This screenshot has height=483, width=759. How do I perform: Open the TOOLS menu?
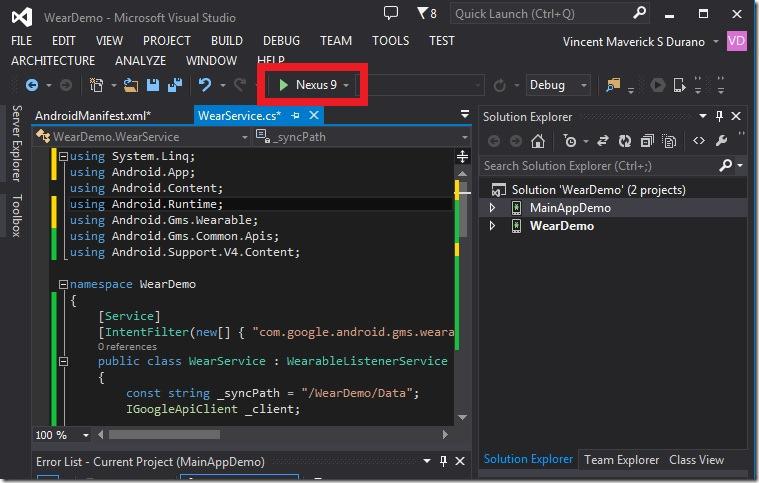click(x=390, y=41)
